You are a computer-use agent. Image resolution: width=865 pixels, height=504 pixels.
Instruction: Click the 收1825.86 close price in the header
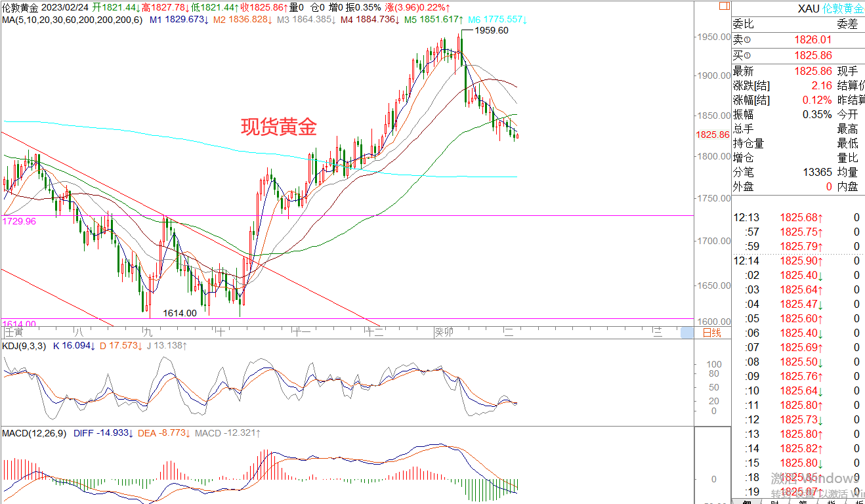pyautogui.click(x=264, y=7)
